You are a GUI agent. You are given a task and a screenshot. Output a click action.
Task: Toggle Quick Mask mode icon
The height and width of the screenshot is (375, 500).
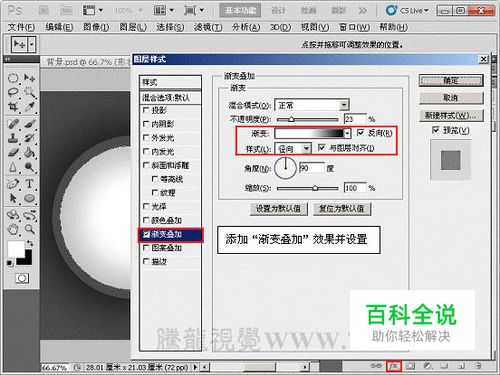(x=22, y=278)
